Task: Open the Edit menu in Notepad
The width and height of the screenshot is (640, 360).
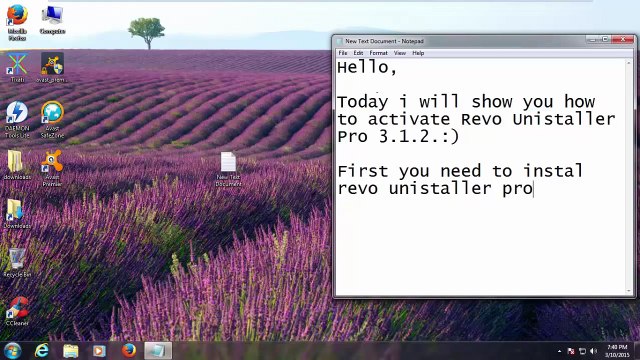Action: (x=358, y=53)
